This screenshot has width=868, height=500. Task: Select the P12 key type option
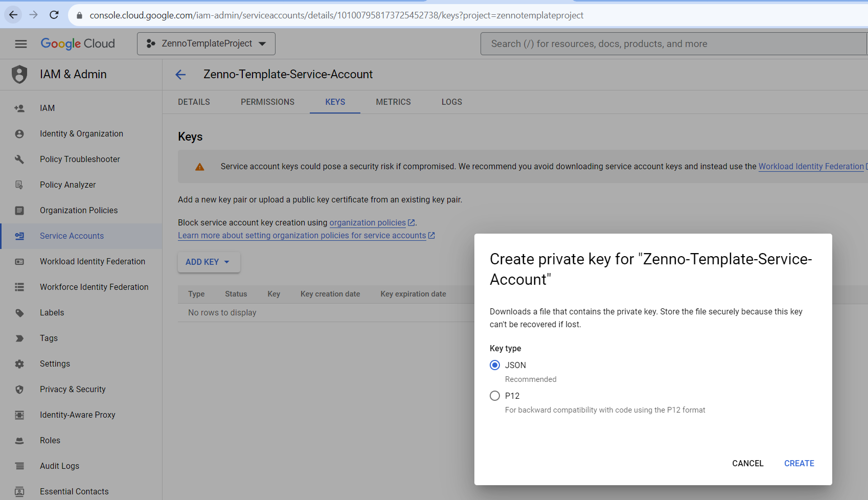pyautogui.click(x=495, y=396)
